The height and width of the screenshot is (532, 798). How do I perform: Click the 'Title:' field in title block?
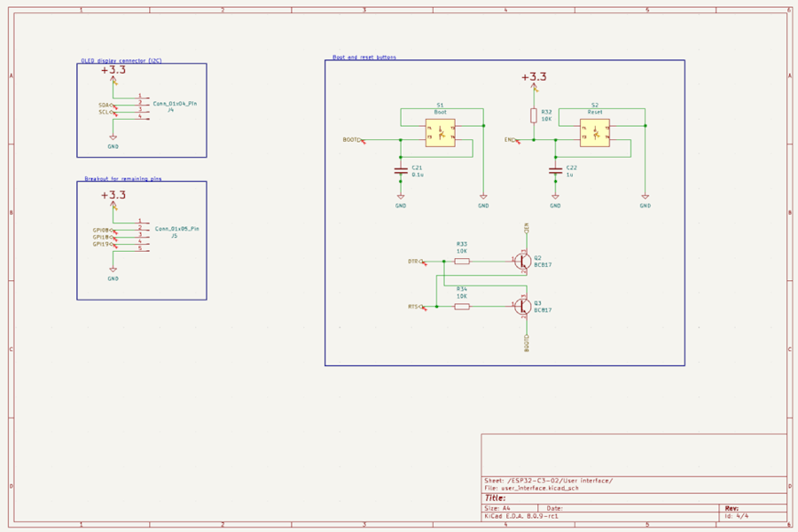click(495, 498)
